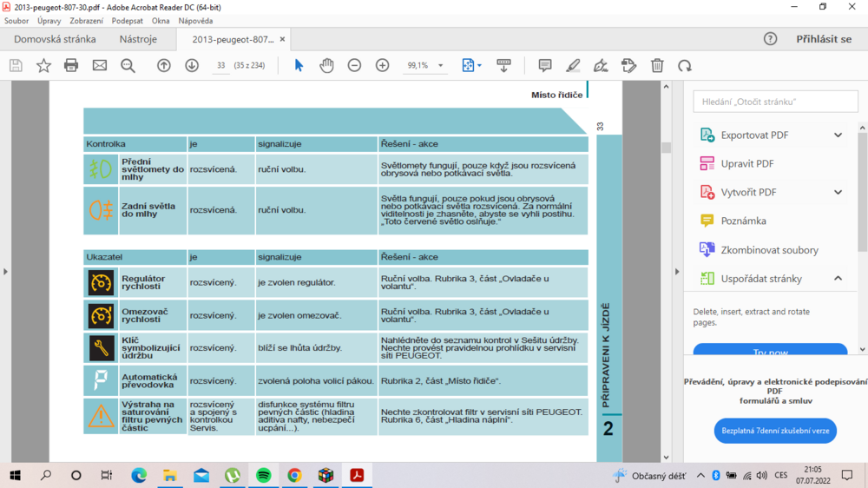Viewport: 868px width, 488px height.
Task: Open the help question mark icon
Action: pos(770,39)
